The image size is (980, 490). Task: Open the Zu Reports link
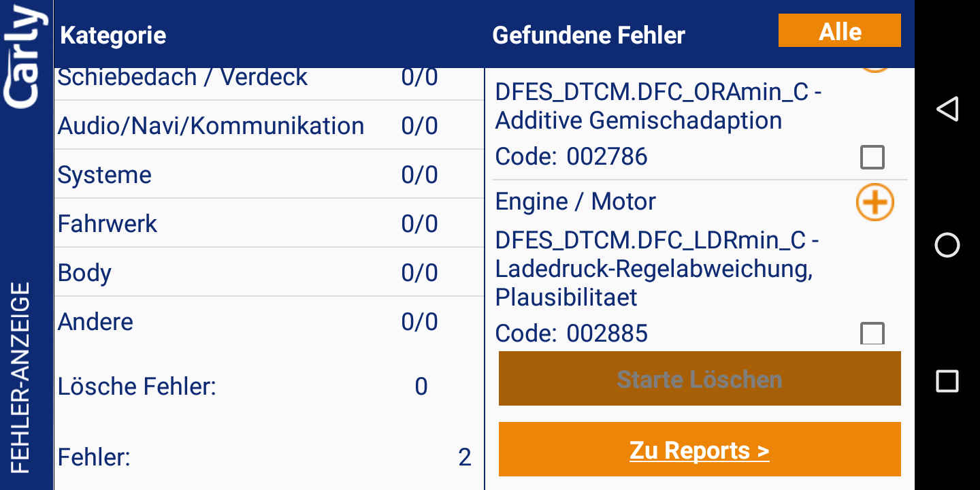pos(700,450)
